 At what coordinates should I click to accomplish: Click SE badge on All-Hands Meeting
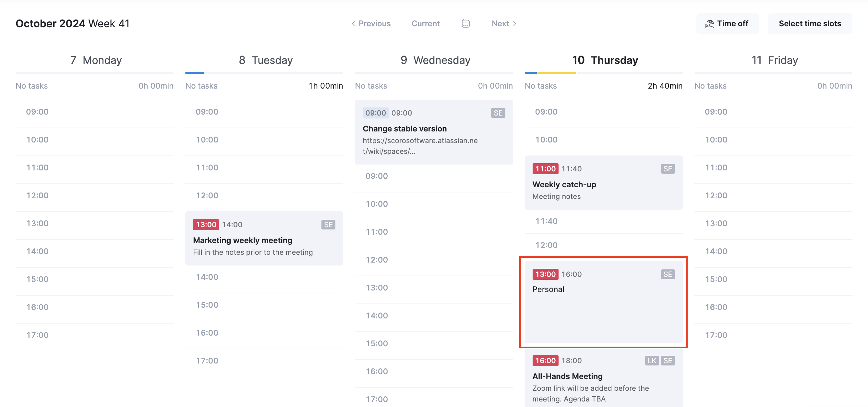(x=668, y=361)
